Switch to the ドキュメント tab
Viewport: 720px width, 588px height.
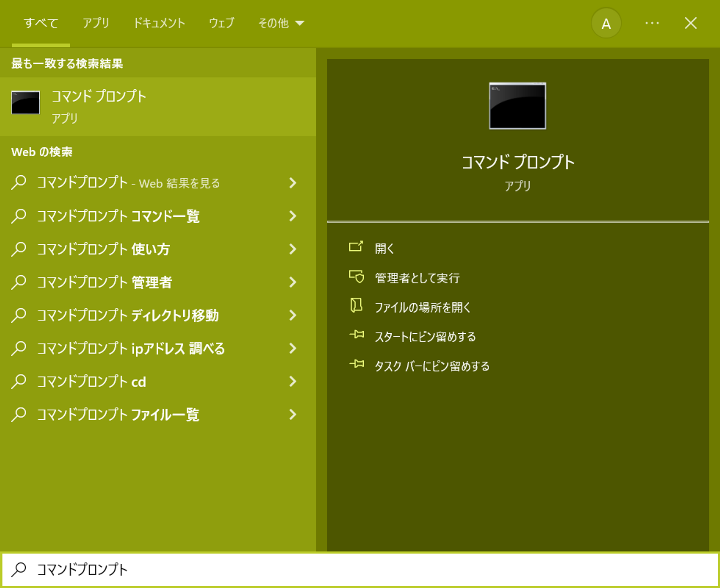[159, 23]
